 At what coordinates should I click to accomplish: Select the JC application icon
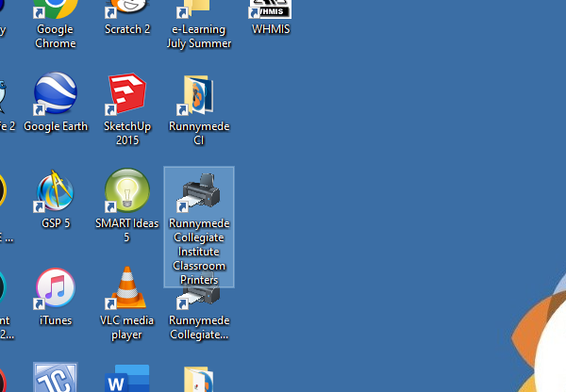tap(56, 378)
